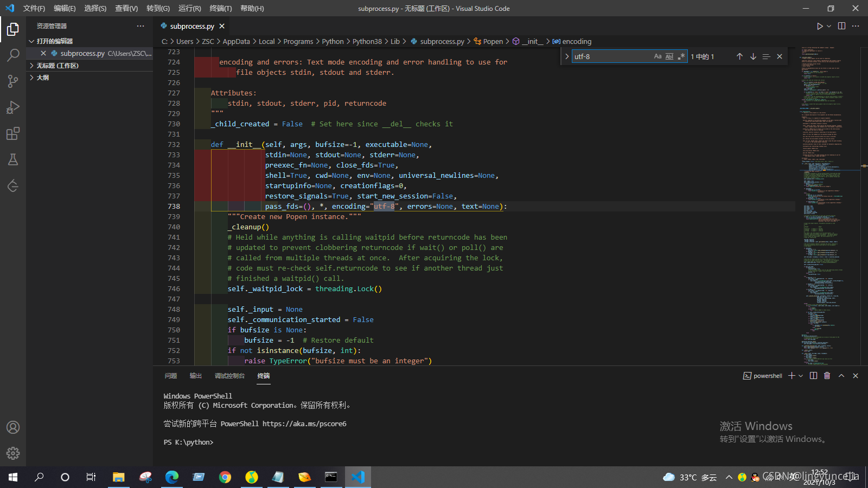Split the editor to the right
This screenshot has width=868, height=488.
841,26
